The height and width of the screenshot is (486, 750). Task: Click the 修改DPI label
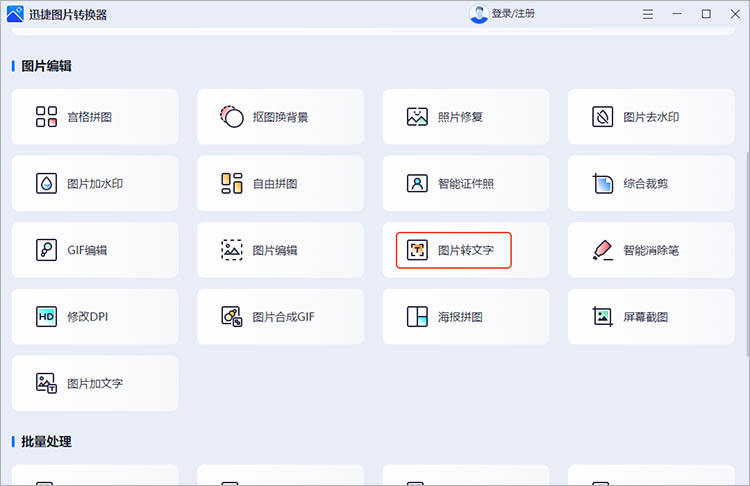(x=88, y=317)
